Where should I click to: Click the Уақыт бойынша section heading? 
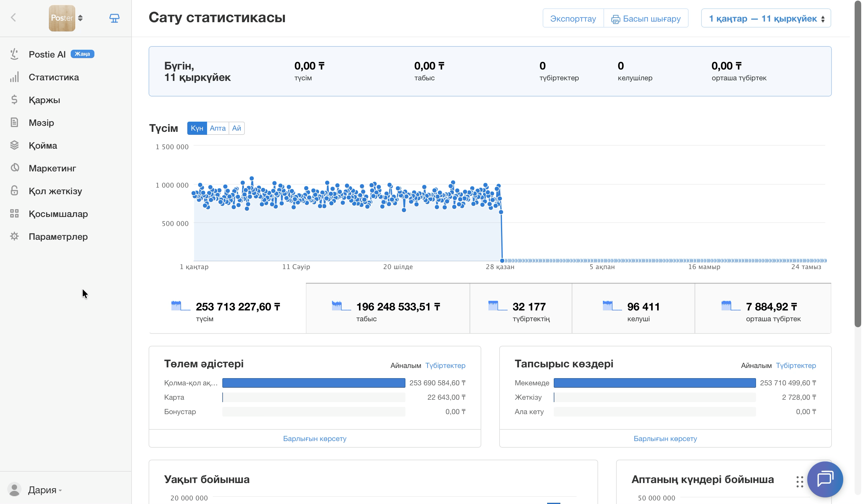point(207,479)
